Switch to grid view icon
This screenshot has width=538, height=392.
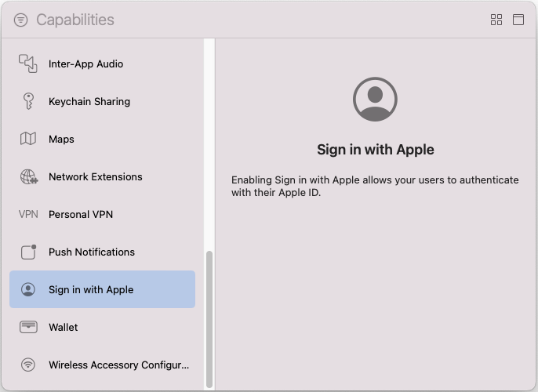pos(496,20)
